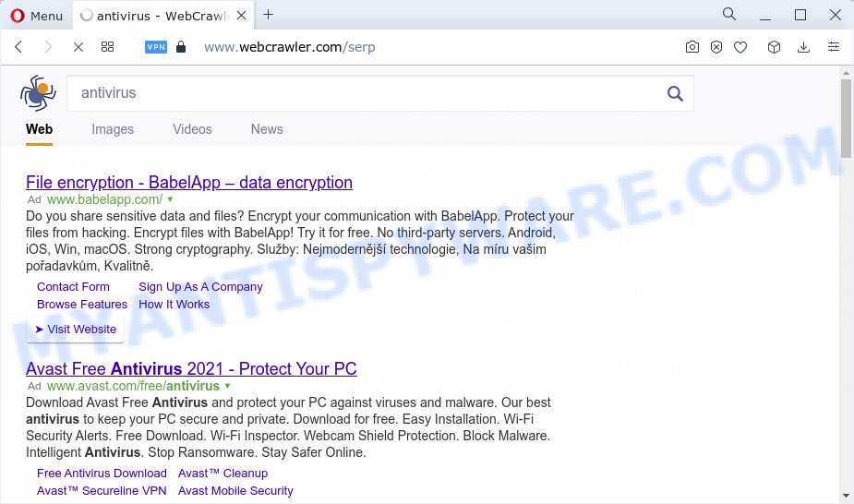This screenshot has width=854, height=504.
Task: Open Free Antivirus Download sitelink
Action: point(102,474)
